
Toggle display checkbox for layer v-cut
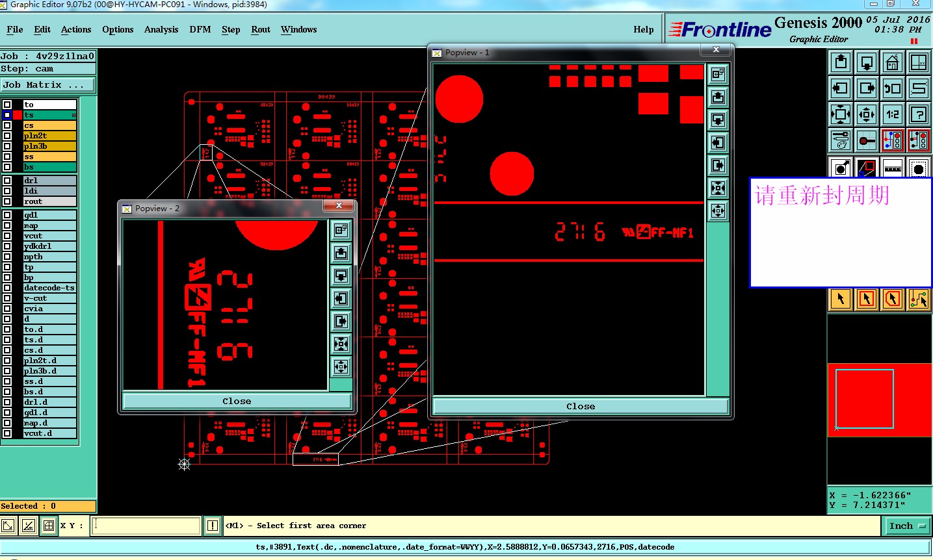pyautogui.click(x=7, y=298)
